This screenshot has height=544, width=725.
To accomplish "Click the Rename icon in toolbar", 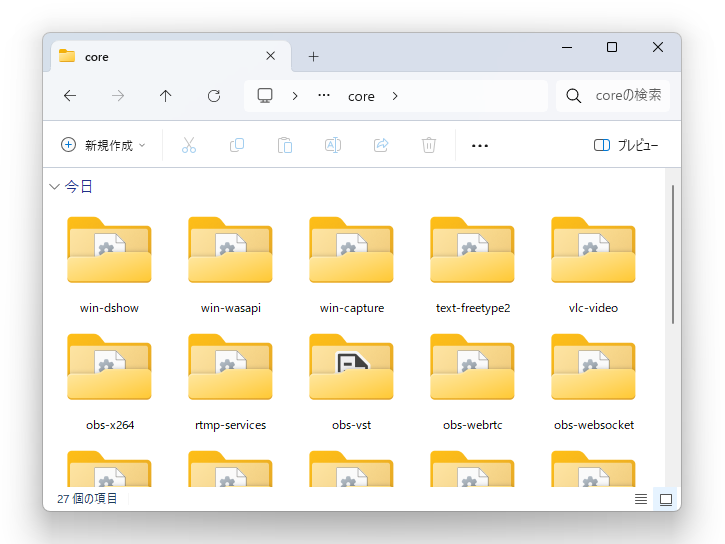I will pyautogui.click(x=333, y=145).
